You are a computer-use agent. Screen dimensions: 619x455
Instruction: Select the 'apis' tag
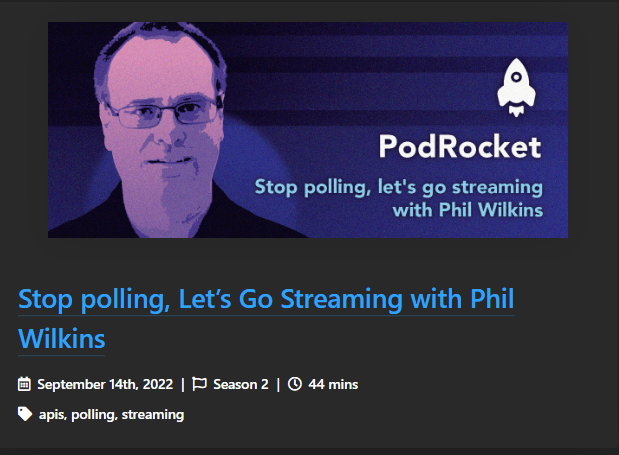(x=52, y=415)
